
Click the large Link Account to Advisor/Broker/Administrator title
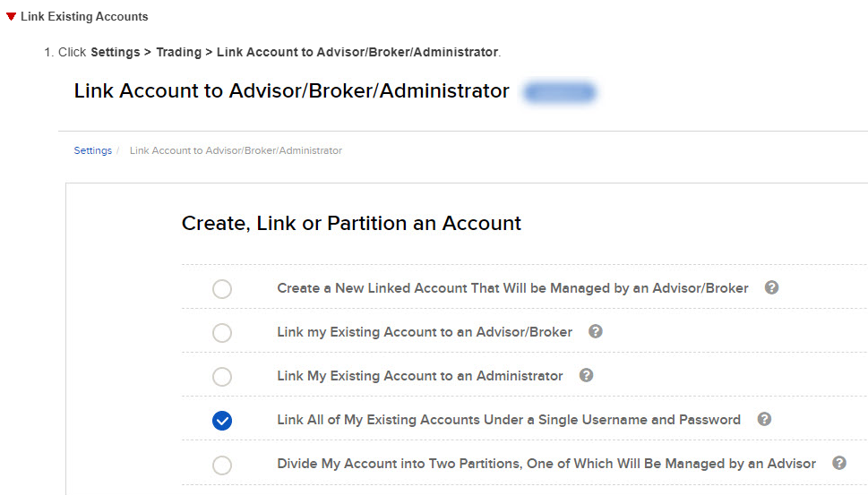tap(291, 91)
